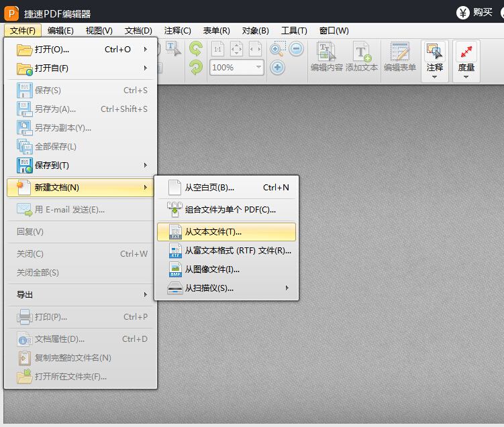504x427 pixels.
Task: Click the 注释 annotation tool icon
Action: 435,52
